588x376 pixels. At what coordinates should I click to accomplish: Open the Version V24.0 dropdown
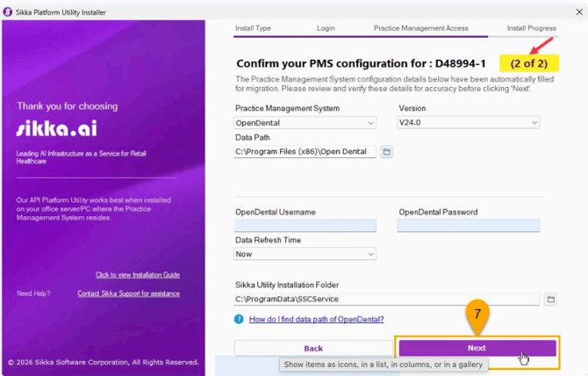pos(469,123)
